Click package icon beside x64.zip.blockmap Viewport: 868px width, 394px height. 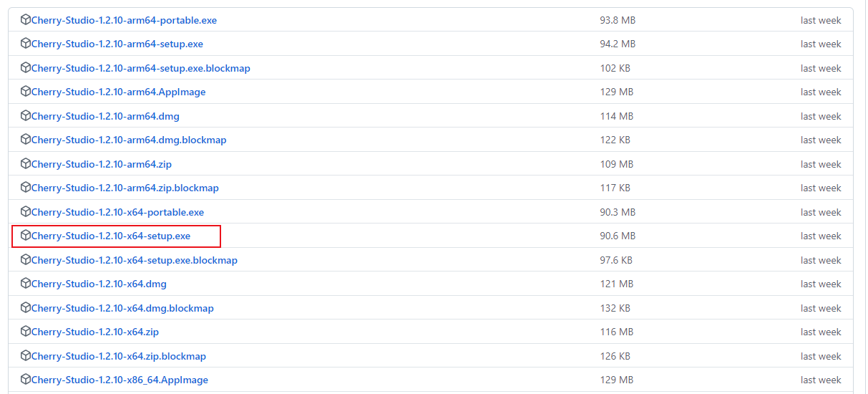click(26, 356)
